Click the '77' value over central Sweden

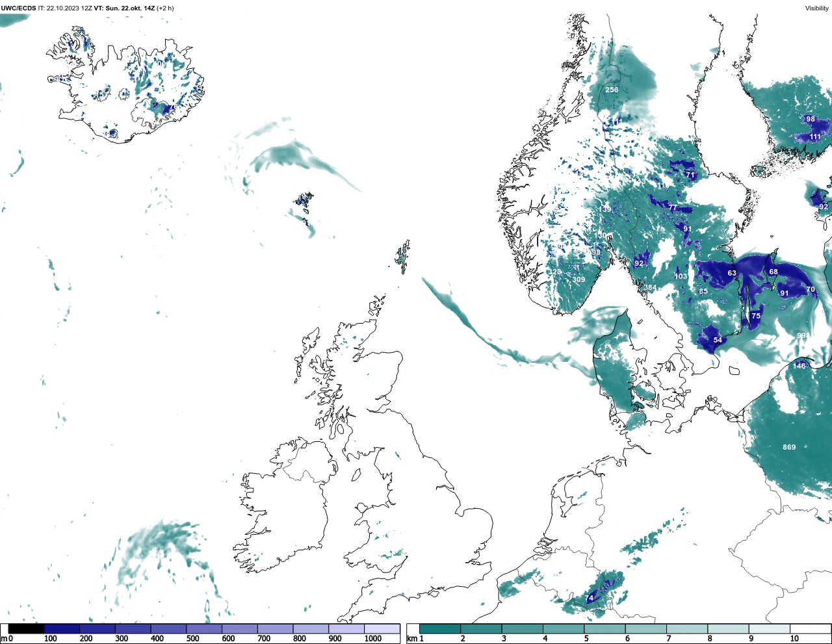click(673, 207)
